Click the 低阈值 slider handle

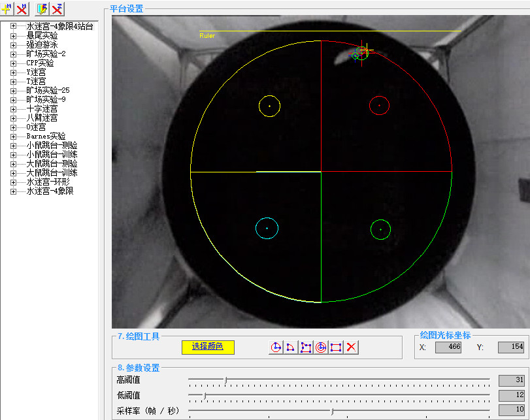(205, 396)
